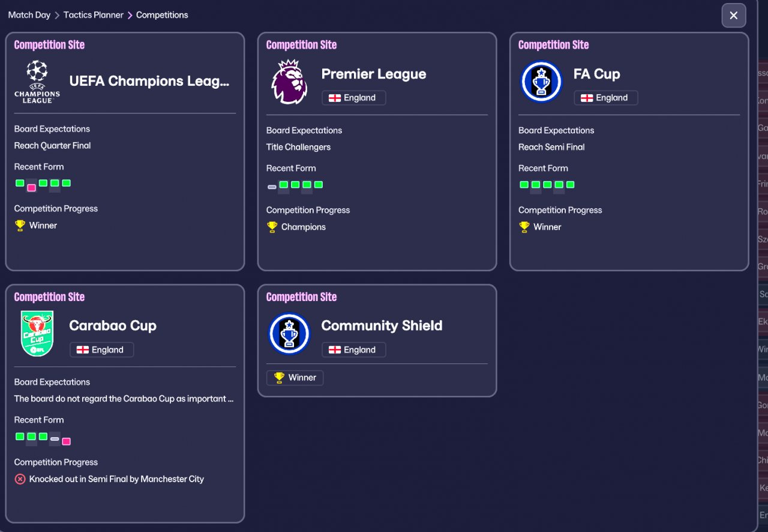Click the Premier League lion logo
Screen dimensions: 768x532
click(x=289, y=82)
